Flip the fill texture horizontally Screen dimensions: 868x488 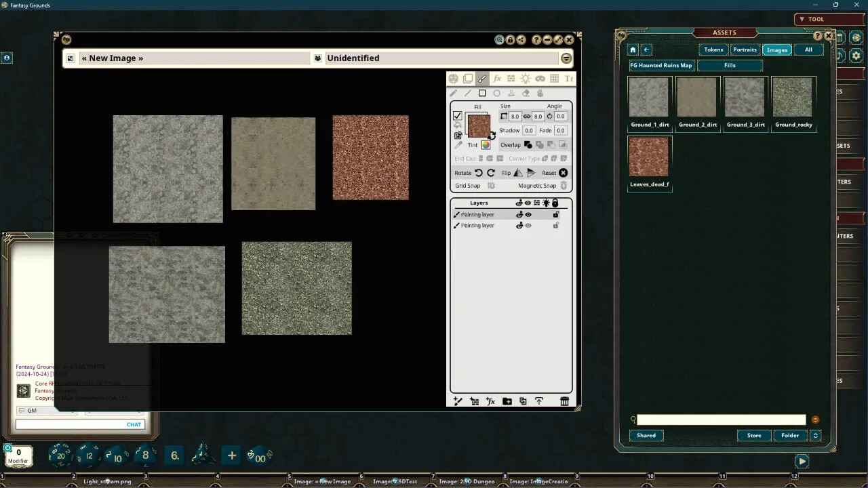click(x=519, y=173)
